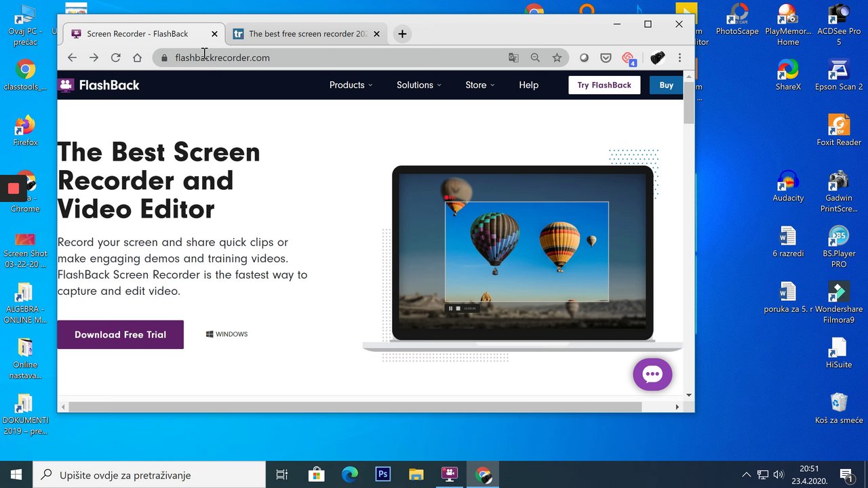Image resolution: width=868 pixels, height=488 pixels.
Task: Click the translate page icon in address bar
Action: coord(513,58)
